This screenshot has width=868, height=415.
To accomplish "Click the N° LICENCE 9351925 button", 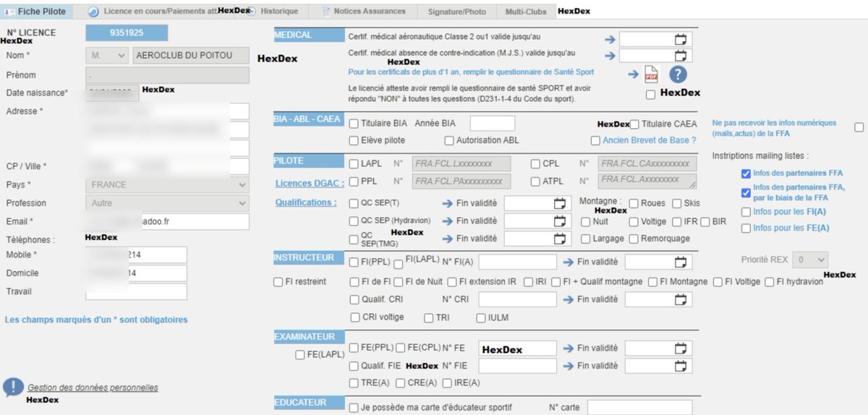I will [127, 33].
